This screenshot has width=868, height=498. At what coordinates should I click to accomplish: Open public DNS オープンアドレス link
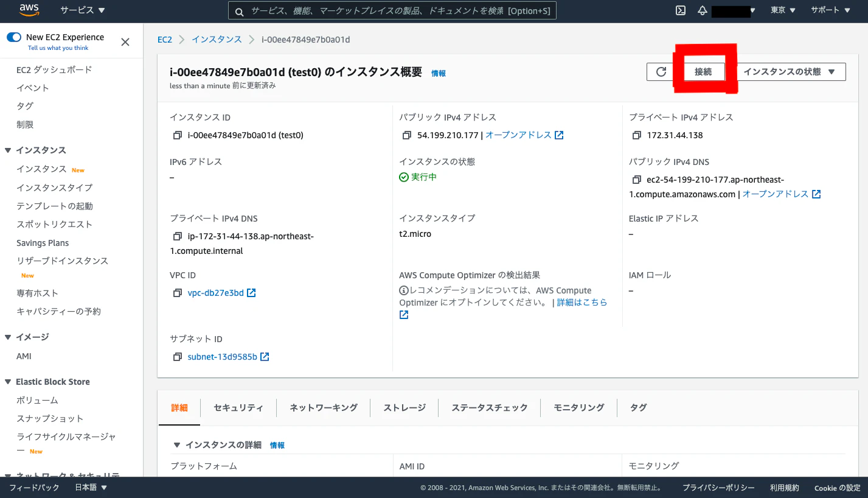776,194
